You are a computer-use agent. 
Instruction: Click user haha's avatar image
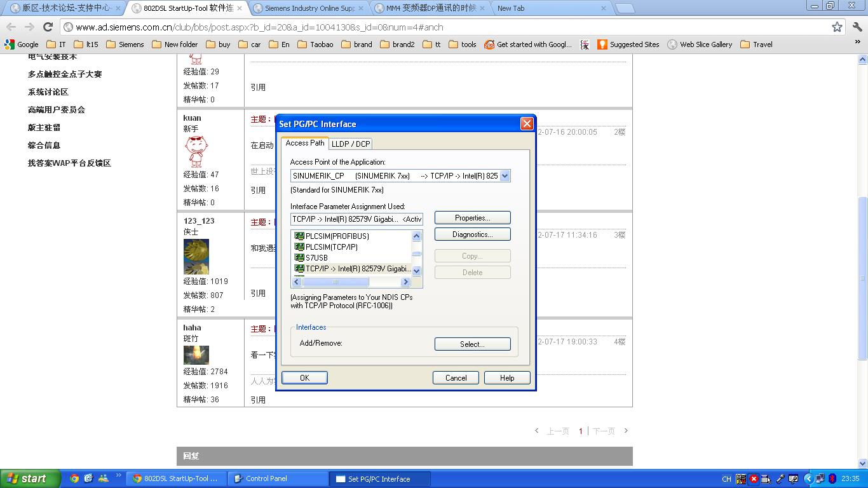[x=196, y=355]
